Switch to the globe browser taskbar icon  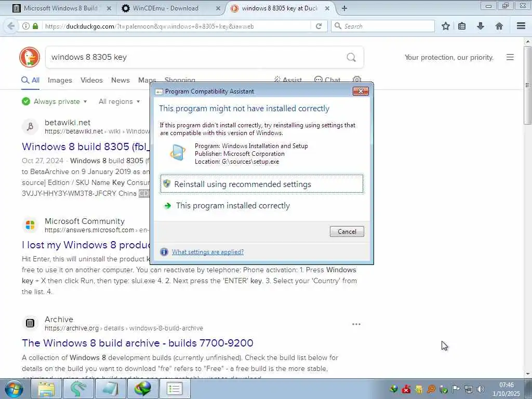[x=142, y=389]
